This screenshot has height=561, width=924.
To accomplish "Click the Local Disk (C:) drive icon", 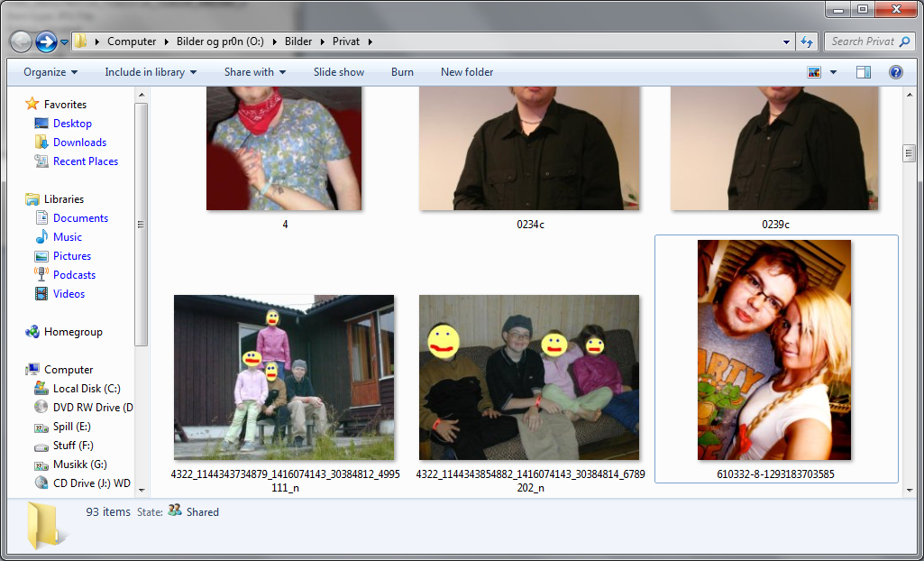I will coord(41,389).
